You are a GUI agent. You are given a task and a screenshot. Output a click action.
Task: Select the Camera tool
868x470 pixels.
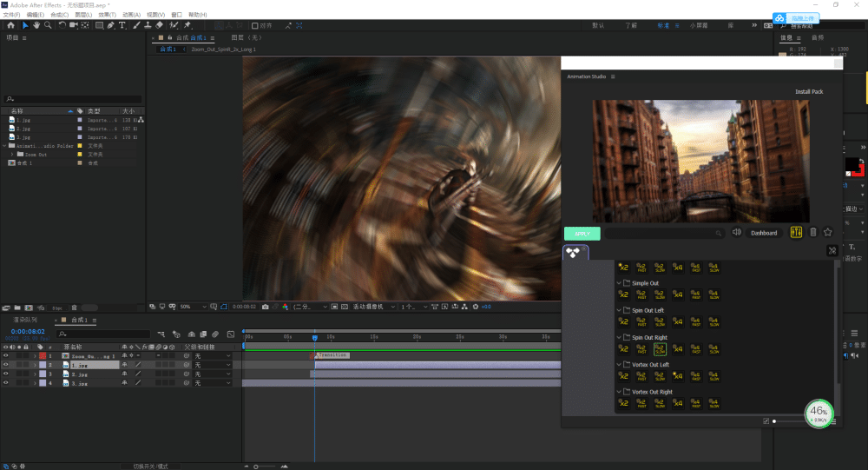pyautogui.click(x=74, y=25)
